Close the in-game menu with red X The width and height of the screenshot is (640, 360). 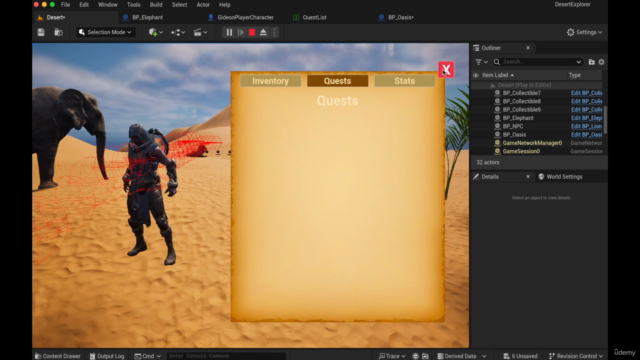click(446, 70)
